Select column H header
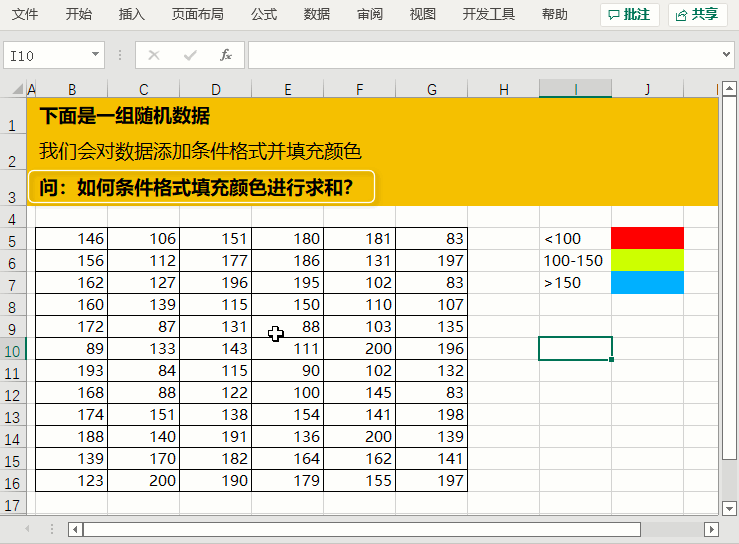The height and width of the screenshot is (544, 739). 504,89
